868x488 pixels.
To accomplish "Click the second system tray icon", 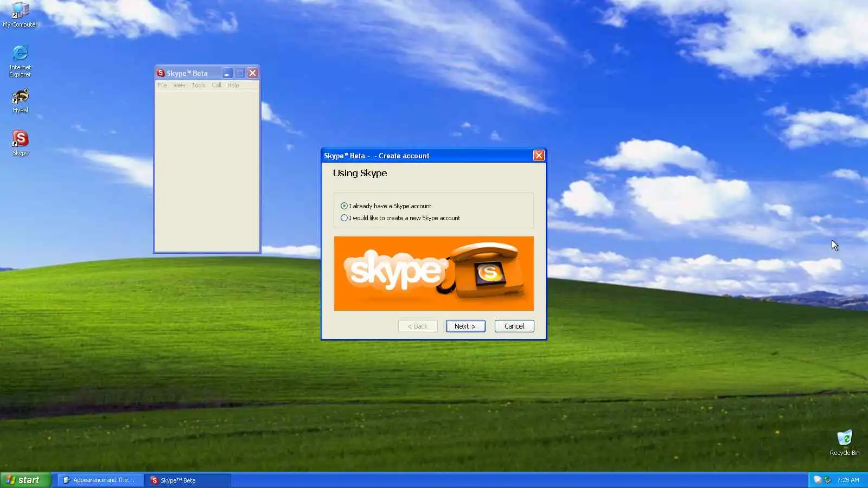I will click(828, 480).
